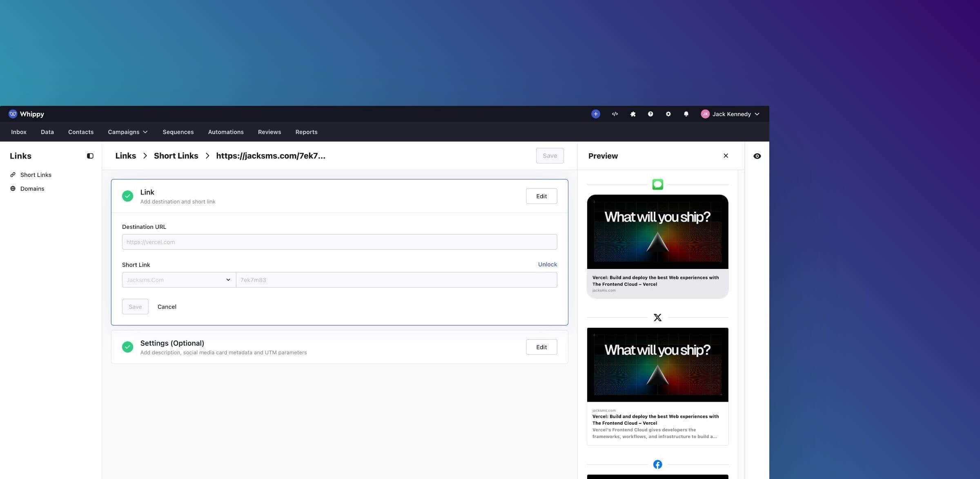Click Edit in Settings (Optional) section
Image resolution: width=980 pixels, height=479 pixels.
coord(541,347)
